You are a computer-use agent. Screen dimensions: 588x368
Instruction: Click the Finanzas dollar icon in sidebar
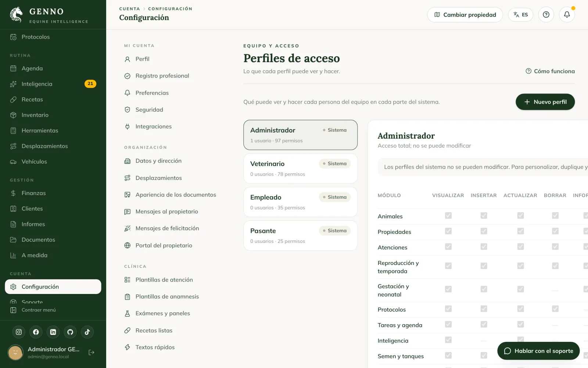pos(13,193)
